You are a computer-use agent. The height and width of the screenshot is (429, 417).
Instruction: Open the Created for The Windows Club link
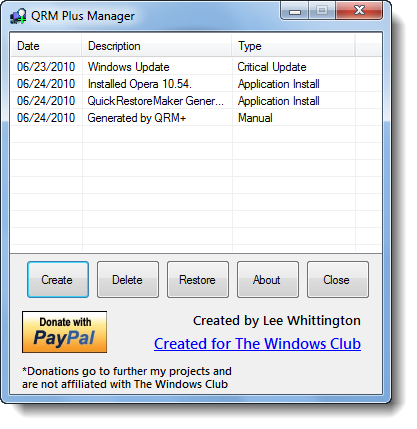[257, 344]
